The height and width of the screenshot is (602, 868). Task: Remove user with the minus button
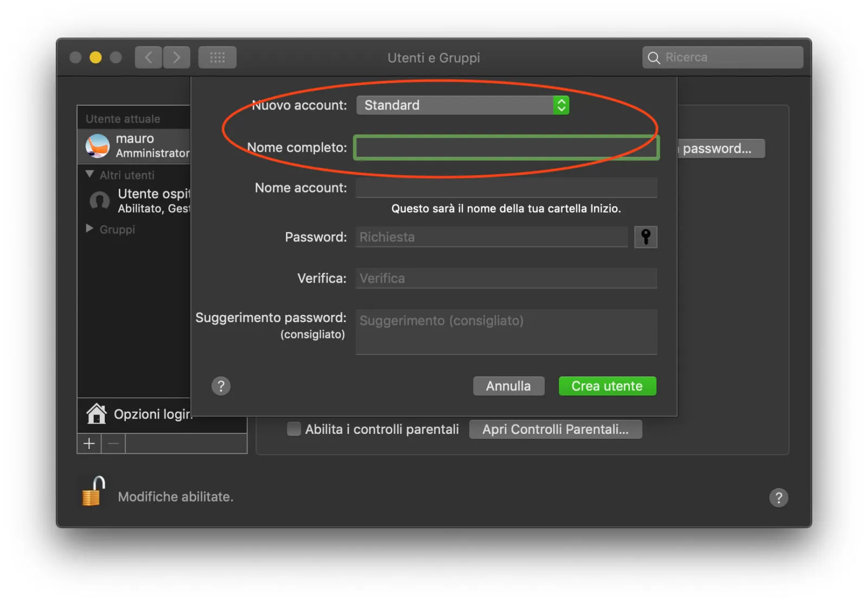(113, 444)
